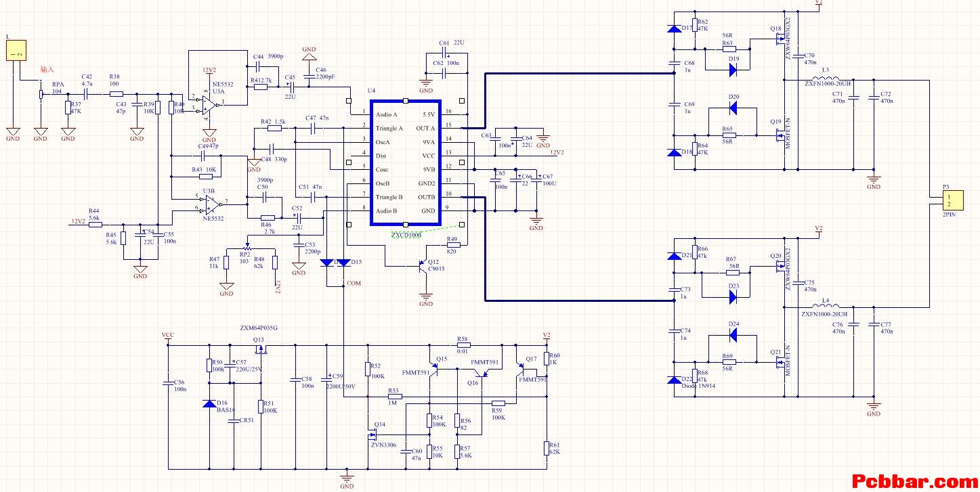Select the ZXCD1000 U4 chip body
The width and height of the screenshot is (980, 492).
coord(405,162)
